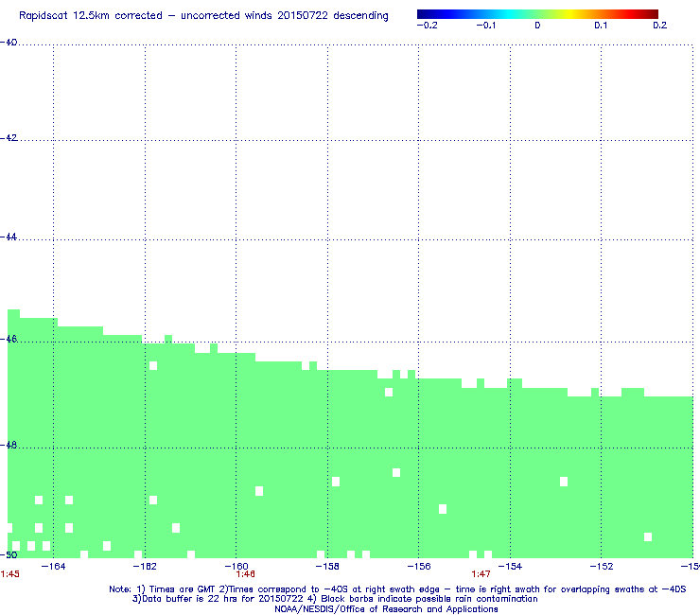Click the -0.2 color scale label
The image size is (700, 615).
click(428, 26)
